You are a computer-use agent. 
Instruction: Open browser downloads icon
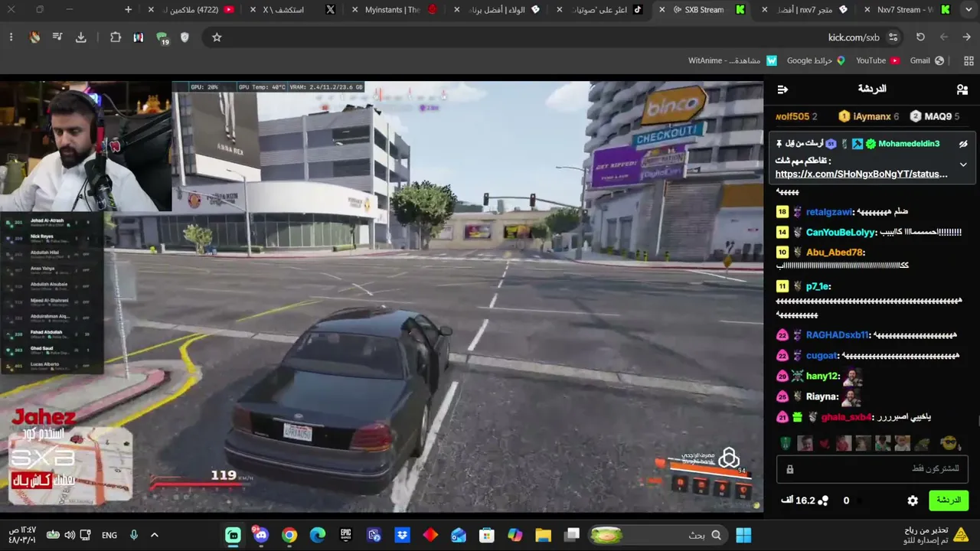[81, 37]
